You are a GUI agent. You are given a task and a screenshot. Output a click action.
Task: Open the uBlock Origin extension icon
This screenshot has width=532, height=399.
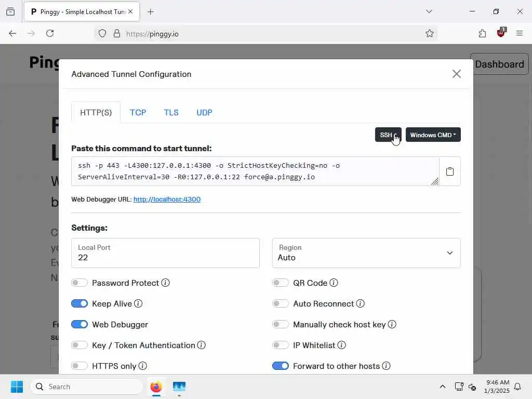point(501,33)
